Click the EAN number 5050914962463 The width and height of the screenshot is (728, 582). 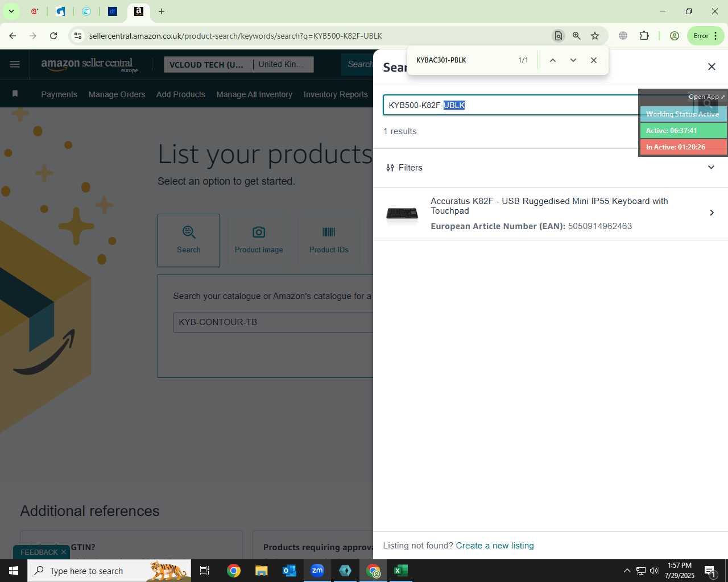pos(600,226)
